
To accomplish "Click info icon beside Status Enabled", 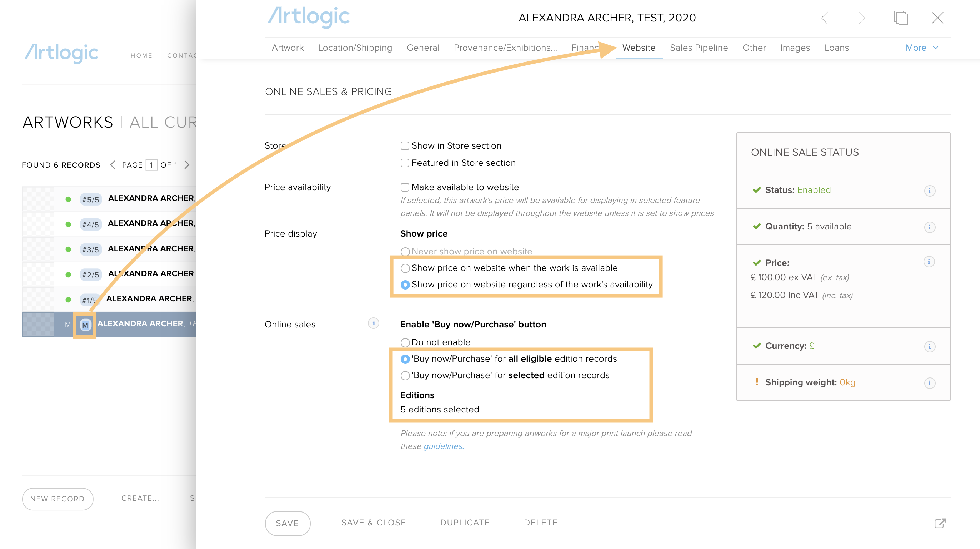I will (929, 191).
